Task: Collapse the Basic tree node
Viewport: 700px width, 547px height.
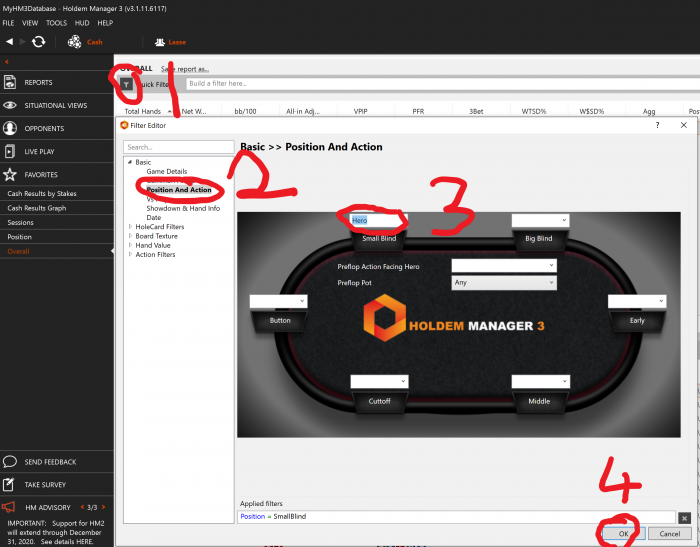Action: click(130, 162)
